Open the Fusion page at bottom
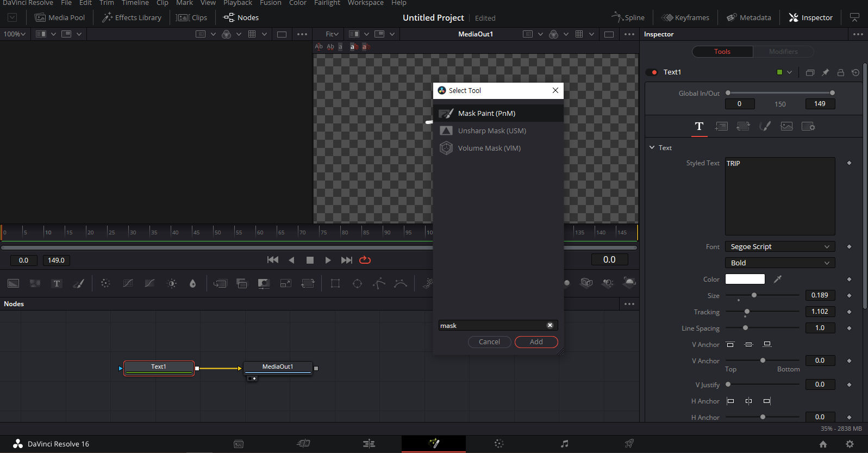Viewport: 868px width, 453px height. [x=434, y=444]
